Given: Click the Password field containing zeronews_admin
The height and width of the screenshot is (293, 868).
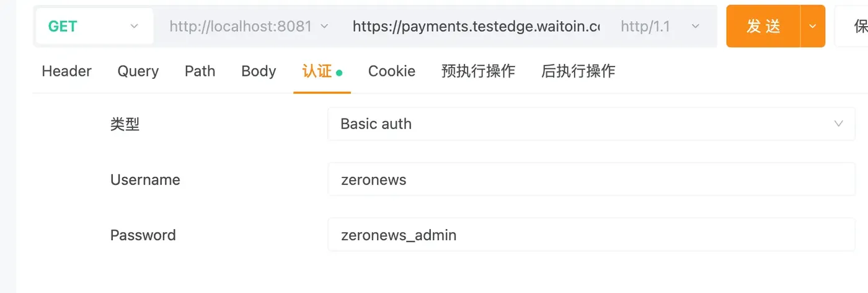Looking at the screenshot, I should tap(591, 235).
